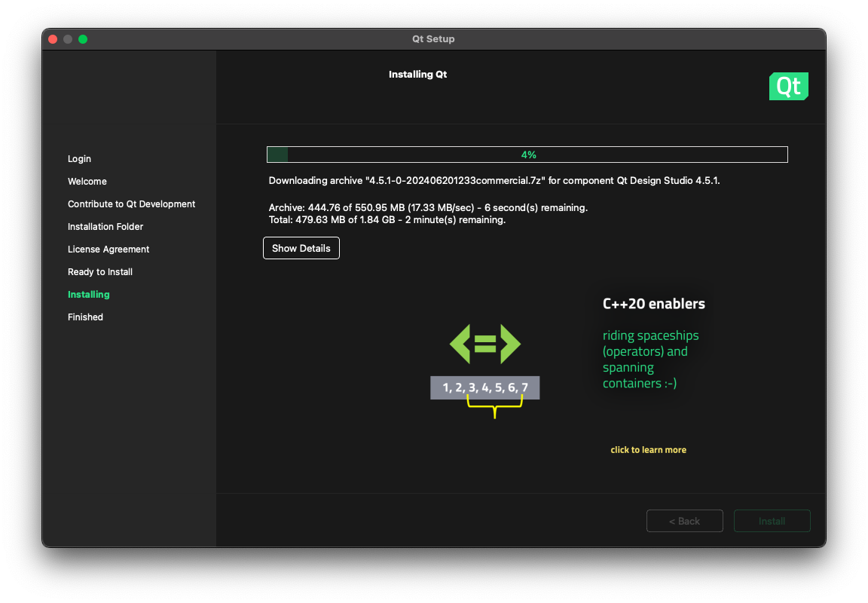Click the numbered array 1–7 graphic
Viewport: 868px width, 603px height.
coord(485,387)
